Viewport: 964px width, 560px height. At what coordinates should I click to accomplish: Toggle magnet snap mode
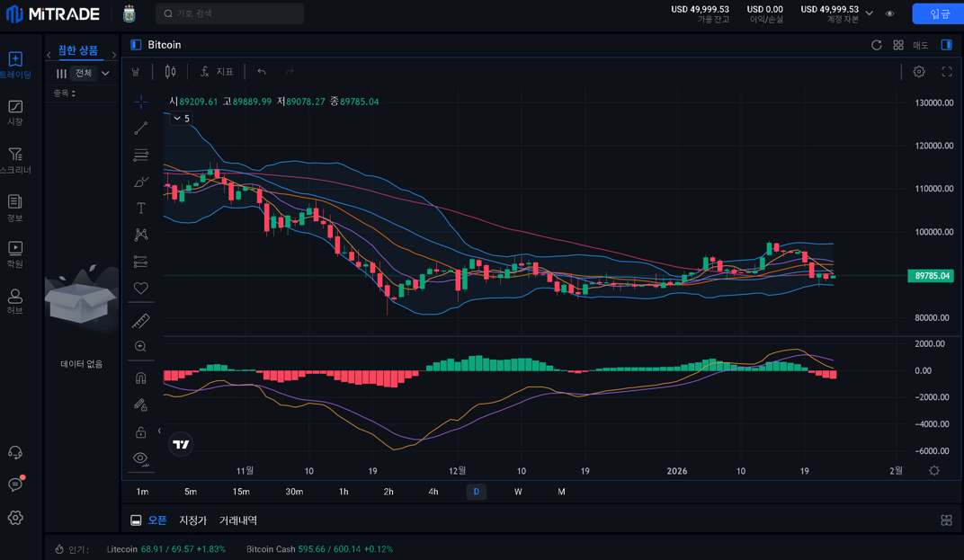click(x=140, y=378)
